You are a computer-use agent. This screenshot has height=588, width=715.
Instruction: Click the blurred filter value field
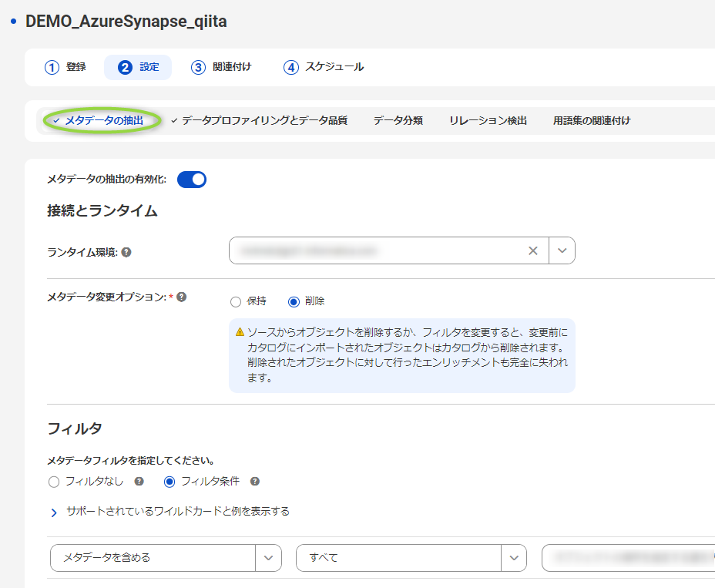coord(629,557)
